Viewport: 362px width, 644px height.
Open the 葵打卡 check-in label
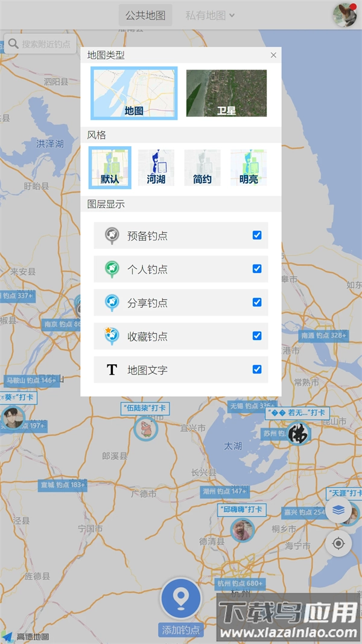point(19,398)
